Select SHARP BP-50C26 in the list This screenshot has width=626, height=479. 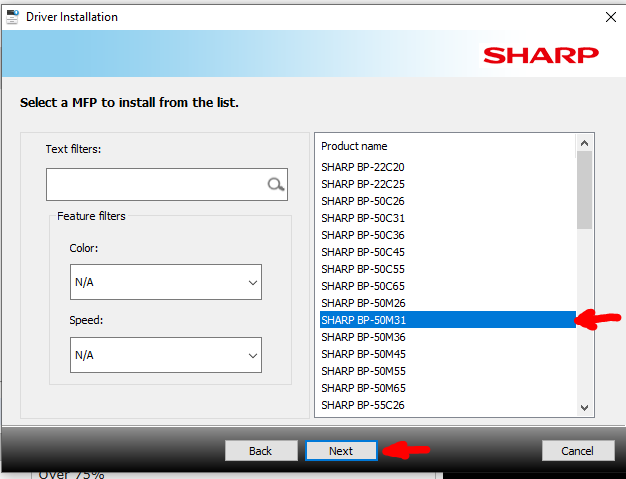(x=448, y=201)
